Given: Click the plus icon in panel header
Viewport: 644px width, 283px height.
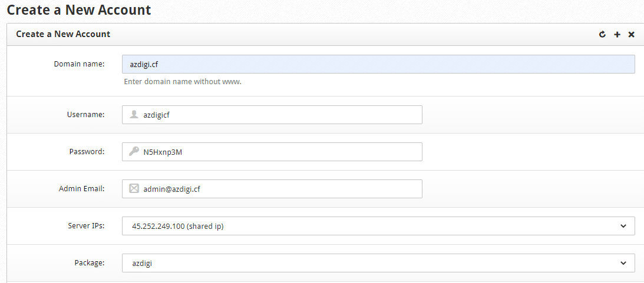Looking at the screenshot, I should click(617, 35).
